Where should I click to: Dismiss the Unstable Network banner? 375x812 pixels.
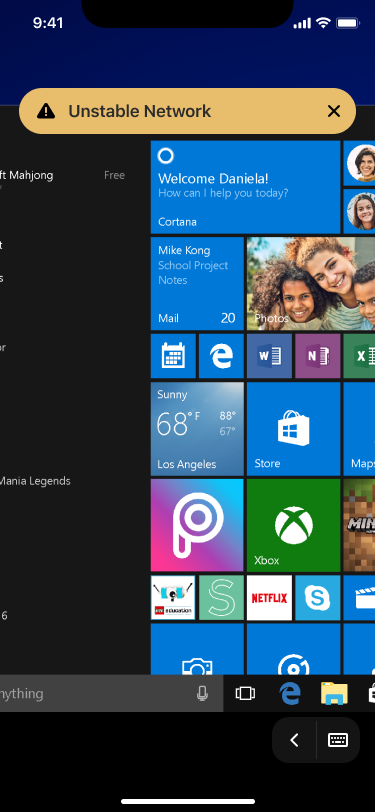334,111
